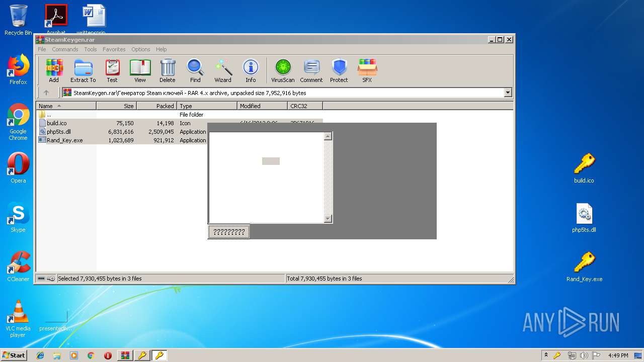The height and width of the screenshot is (362, 644).
Task: Switch to WinRAR taskbar button
Action: point(125,355)
